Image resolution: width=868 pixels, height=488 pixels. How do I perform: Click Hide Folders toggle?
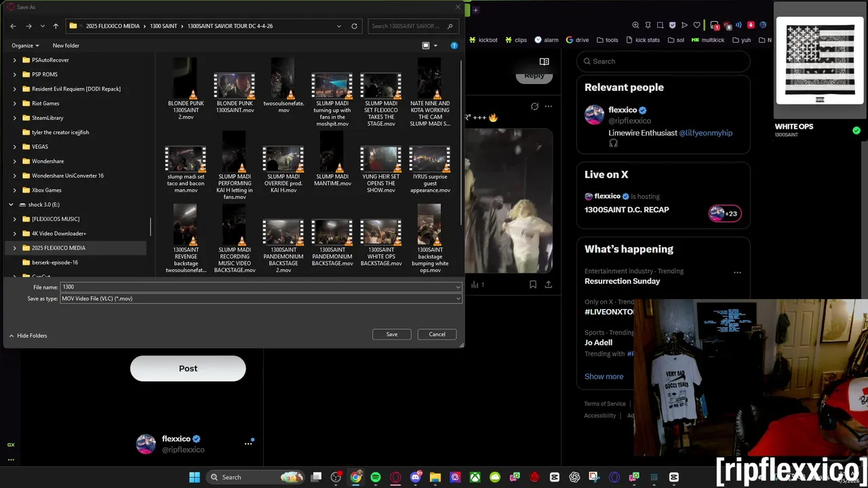click(x=28, y=335)
